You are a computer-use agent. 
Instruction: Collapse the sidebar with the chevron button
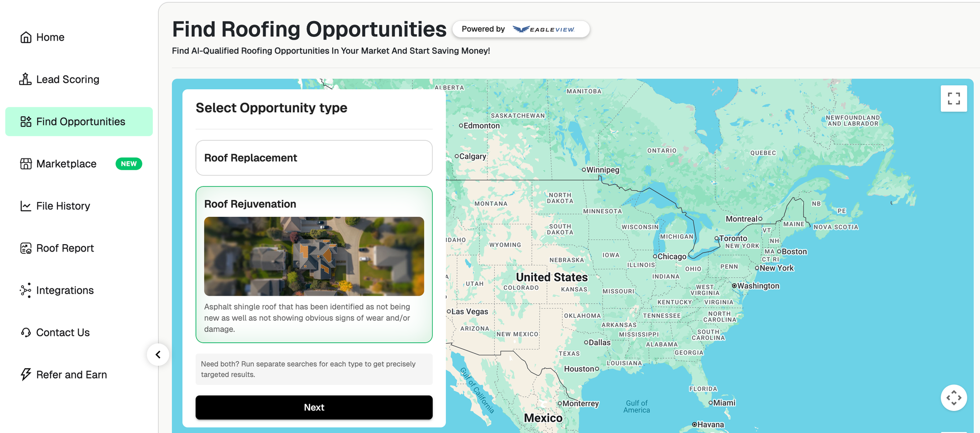pyautogui.click(x=158, y=355)
